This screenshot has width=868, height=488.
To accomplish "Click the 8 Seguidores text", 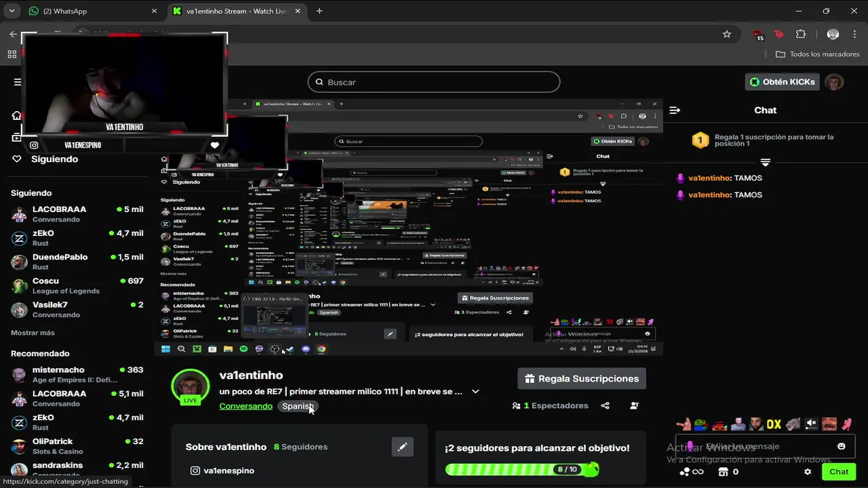I will pyautogui.click(x=300, y=447).
